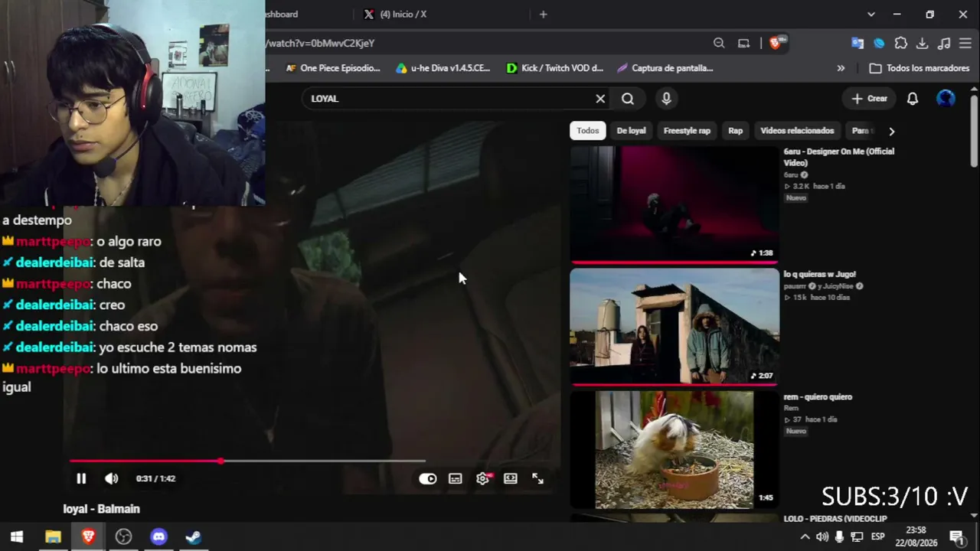Start a voice search with the microphone

pos(666,99)
